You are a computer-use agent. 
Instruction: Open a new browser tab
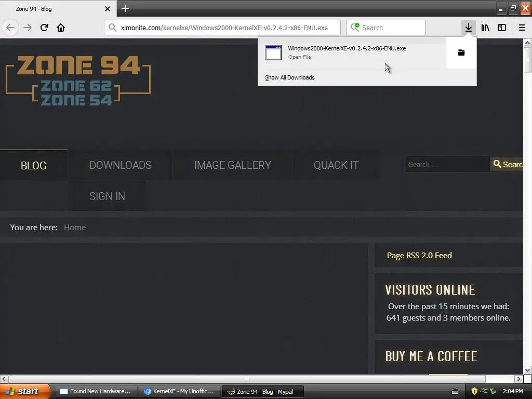pyautogui.click(x=125, y=8)
